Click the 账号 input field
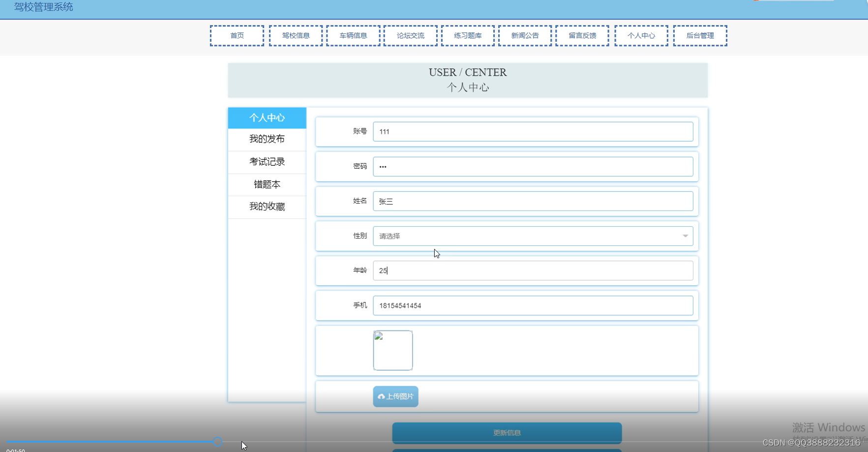 click(x=533, y=132)
